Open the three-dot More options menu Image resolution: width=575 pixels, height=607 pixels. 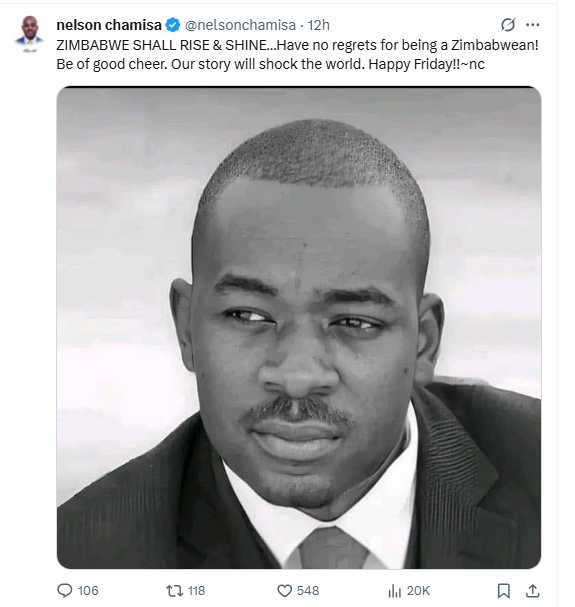tap(532, 25)
